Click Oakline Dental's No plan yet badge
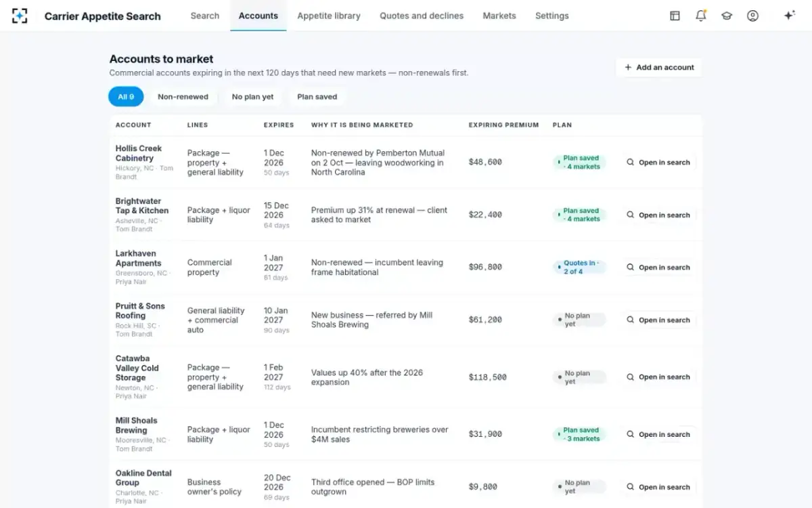This screenshot has width=812, height=508. pos(579,487)
